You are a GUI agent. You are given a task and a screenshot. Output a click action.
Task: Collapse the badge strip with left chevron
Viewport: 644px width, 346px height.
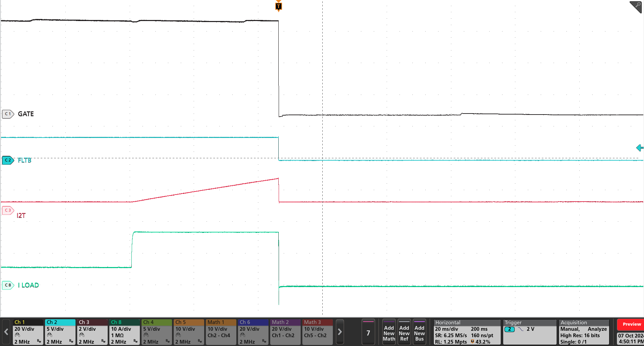(x=5, y=332)
